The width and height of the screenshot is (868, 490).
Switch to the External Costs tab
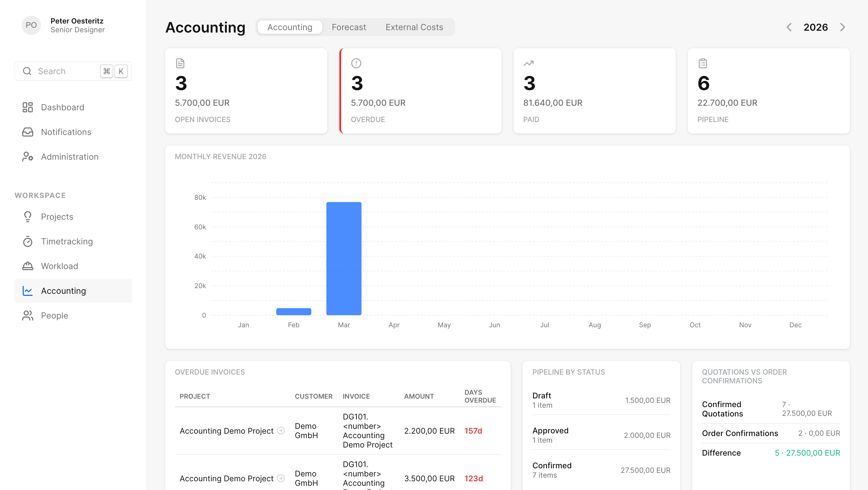[414, 27]
